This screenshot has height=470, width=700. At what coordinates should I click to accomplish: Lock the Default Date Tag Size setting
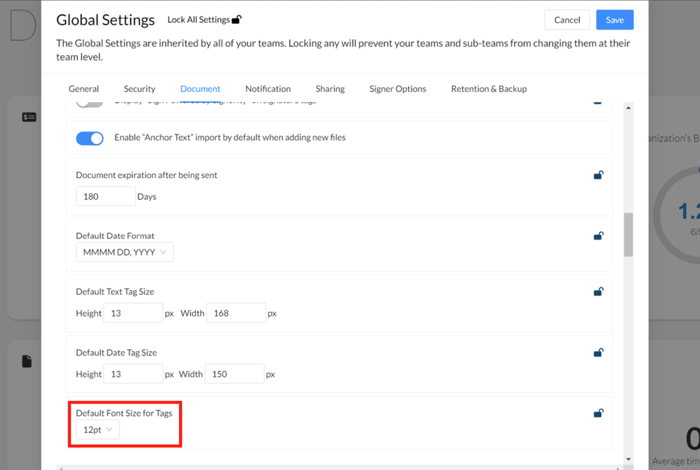(x=598, y=352)
